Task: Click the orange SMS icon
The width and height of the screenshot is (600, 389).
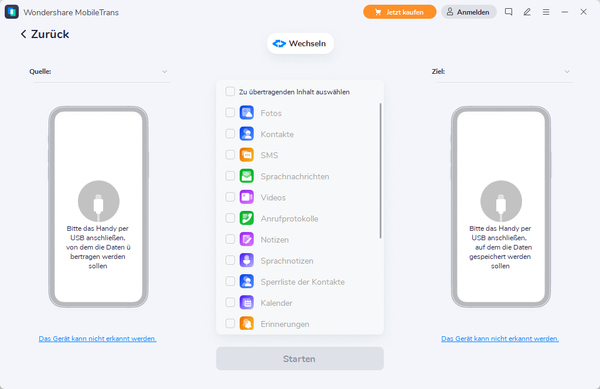Action: click(247, 155)
